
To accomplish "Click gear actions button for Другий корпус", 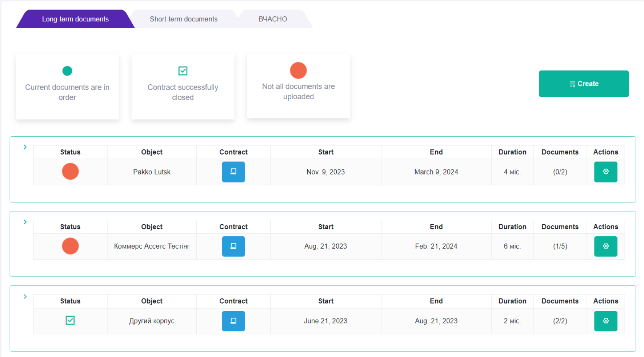I will (605, 321).
